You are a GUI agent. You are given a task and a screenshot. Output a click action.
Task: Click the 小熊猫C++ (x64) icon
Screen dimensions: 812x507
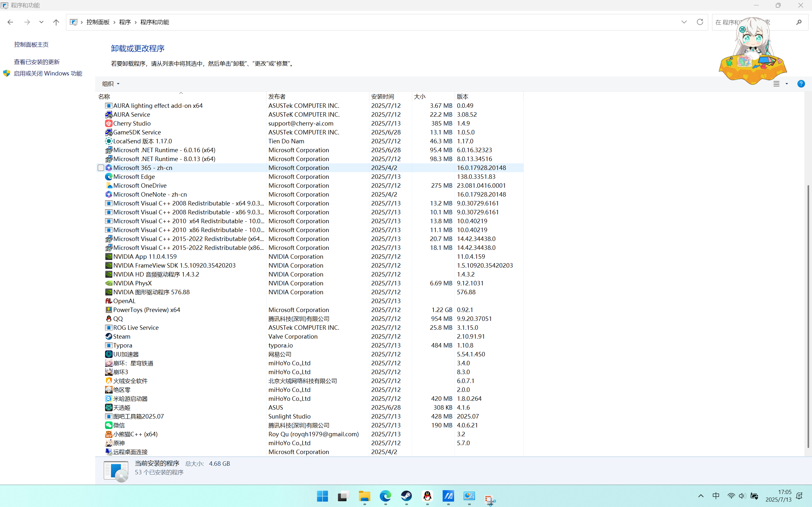(x=109, y=434)
